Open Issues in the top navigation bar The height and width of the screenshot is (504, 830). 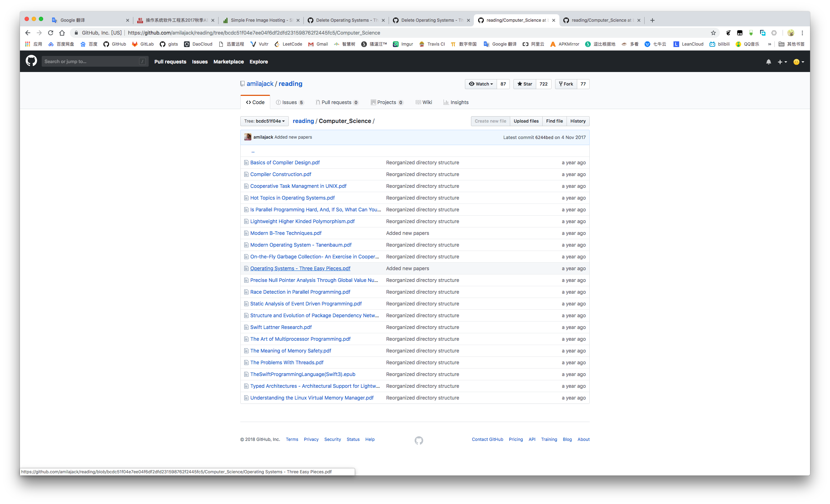tap(200, 62)
